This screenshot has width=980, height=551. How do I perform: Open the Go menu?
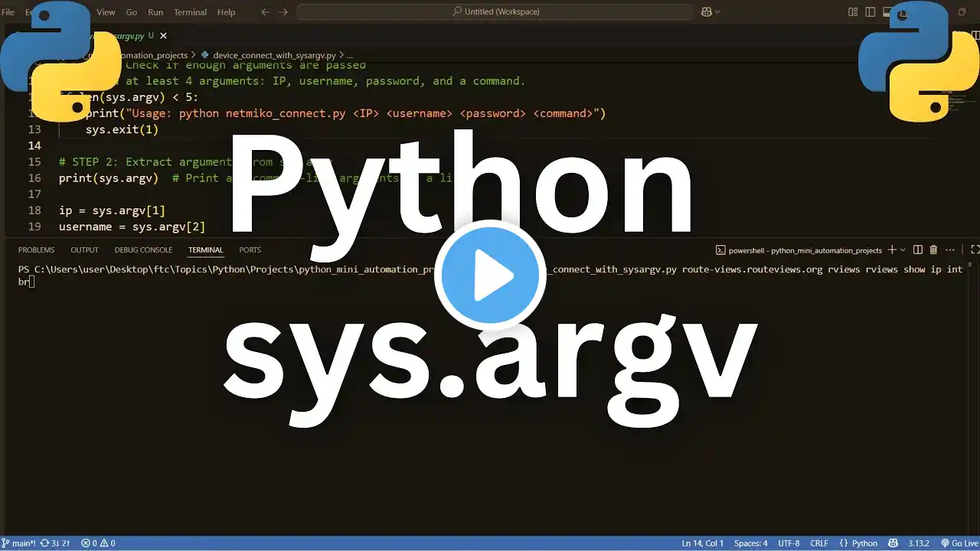tap(132, 12)
